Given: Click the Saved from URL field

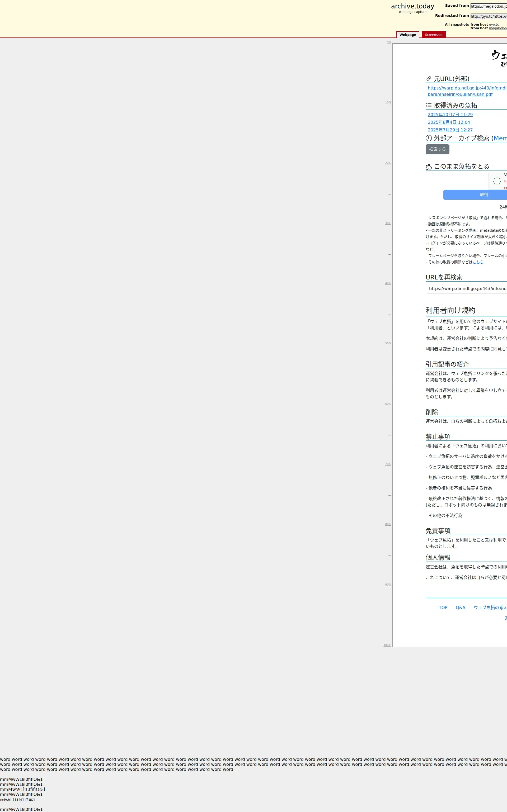Looking at the screenshot, I should point(489,6).
